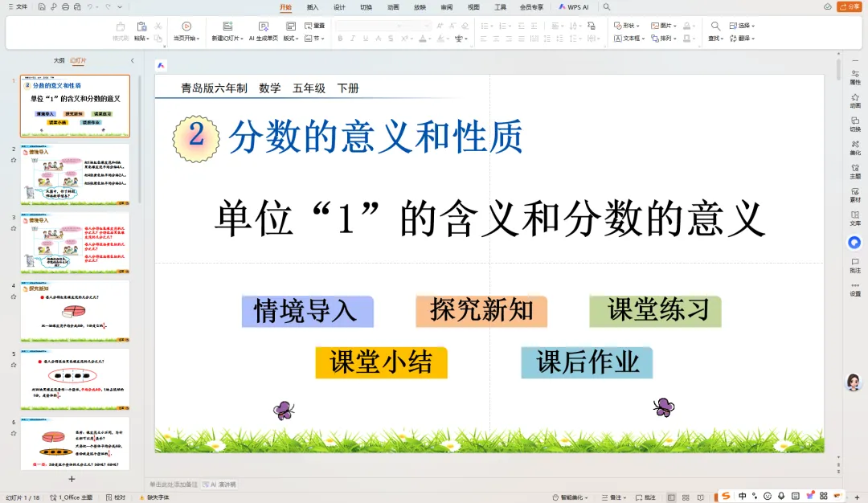Open the 当页开始 slideshow dropdown
Screen dimensions: 868x503
point(186,39)
